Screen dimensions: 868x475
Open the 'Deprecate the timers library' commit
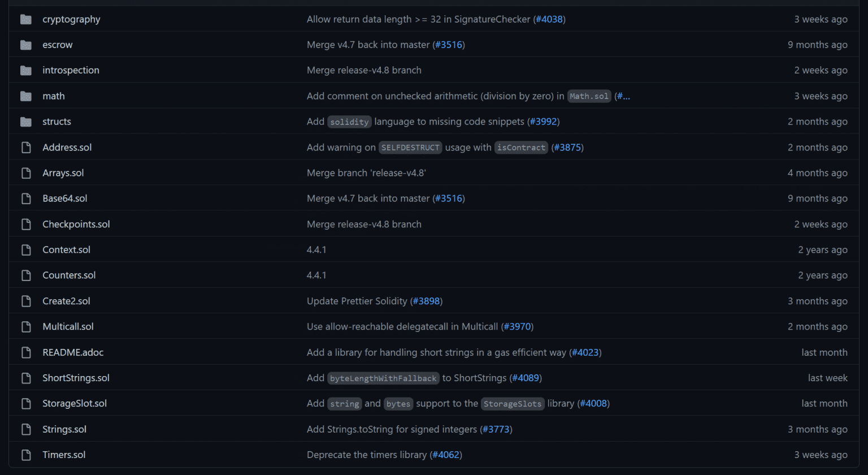[x=366, y=454]
